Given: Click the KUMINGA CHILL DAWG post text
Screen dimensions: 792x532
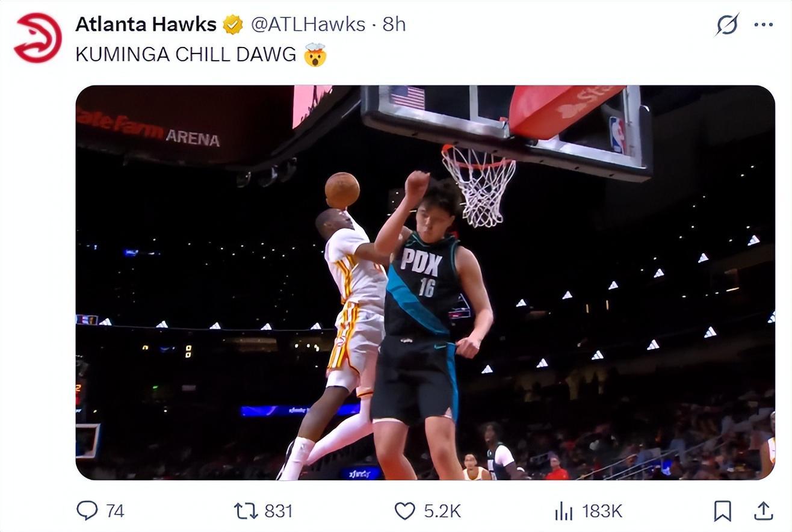Looking at the screenshot, I should [181, 53].
